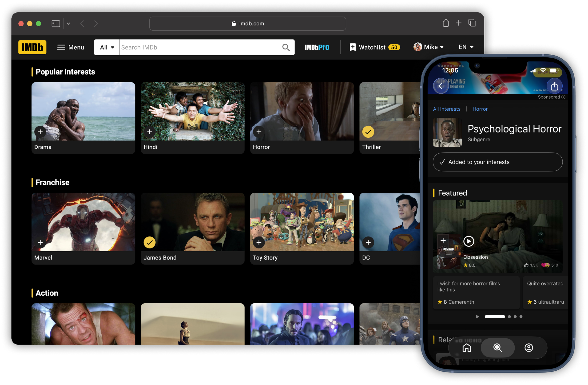588x385 pixels.
Task: Tap the Obsession 8.0 star rating
Action: click(469, 265)
